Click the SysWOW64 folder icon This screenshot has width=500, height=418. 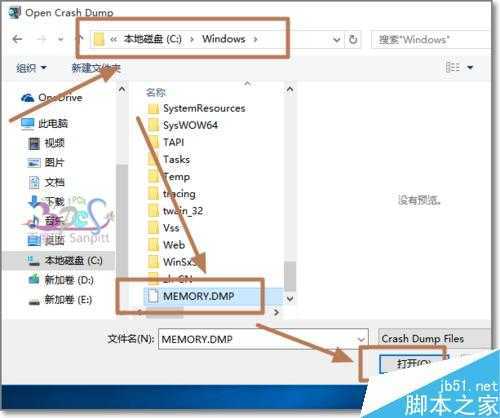click(x=153, y=125)
